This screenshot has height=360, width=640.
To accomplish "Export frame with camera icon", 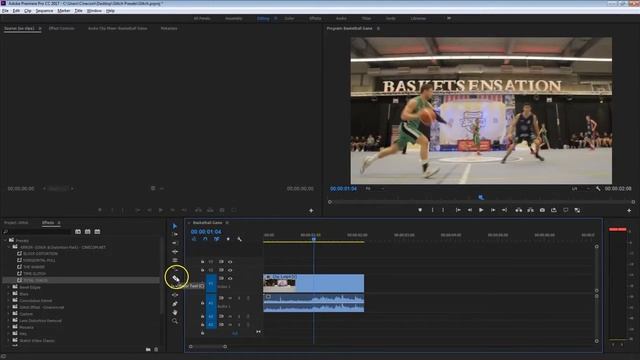I will [542, 210].
